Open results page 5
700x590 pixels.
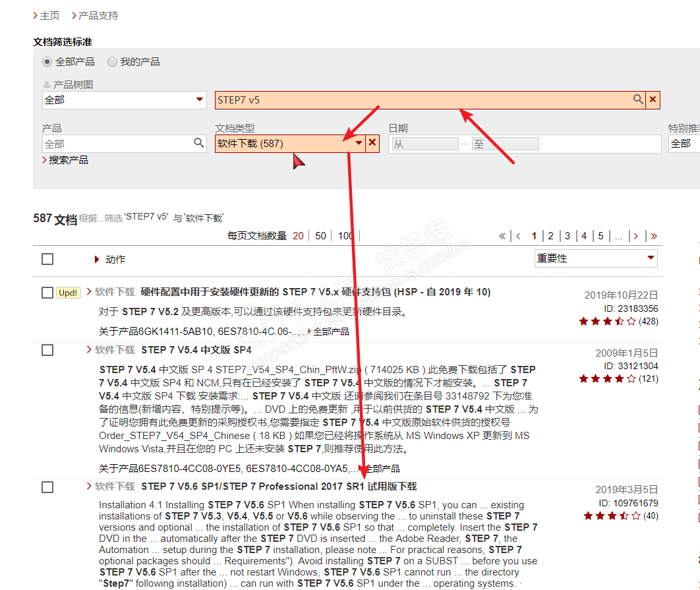coord(601,236)
